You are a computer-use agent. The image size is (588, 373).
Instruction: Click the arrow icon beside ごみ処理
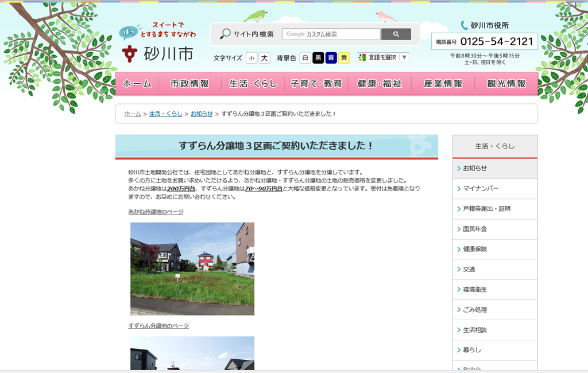click(x=459, y=310)
